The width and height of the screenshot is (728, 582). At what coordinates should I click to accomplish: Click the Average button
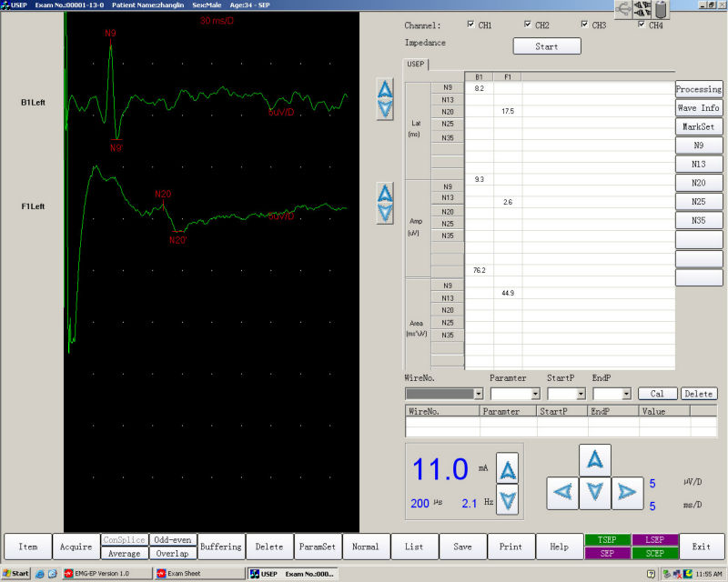[x=125, y=554]
